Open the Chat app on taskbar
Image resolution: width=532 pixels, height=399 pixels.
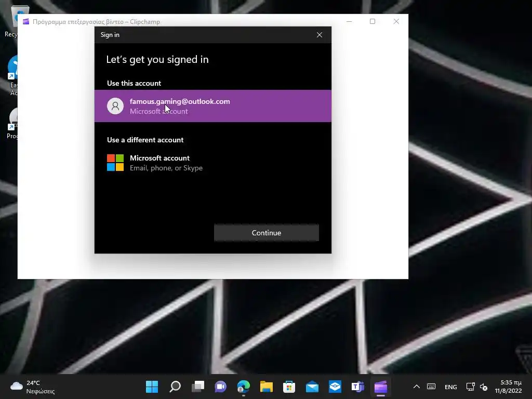tap(220, 387)
